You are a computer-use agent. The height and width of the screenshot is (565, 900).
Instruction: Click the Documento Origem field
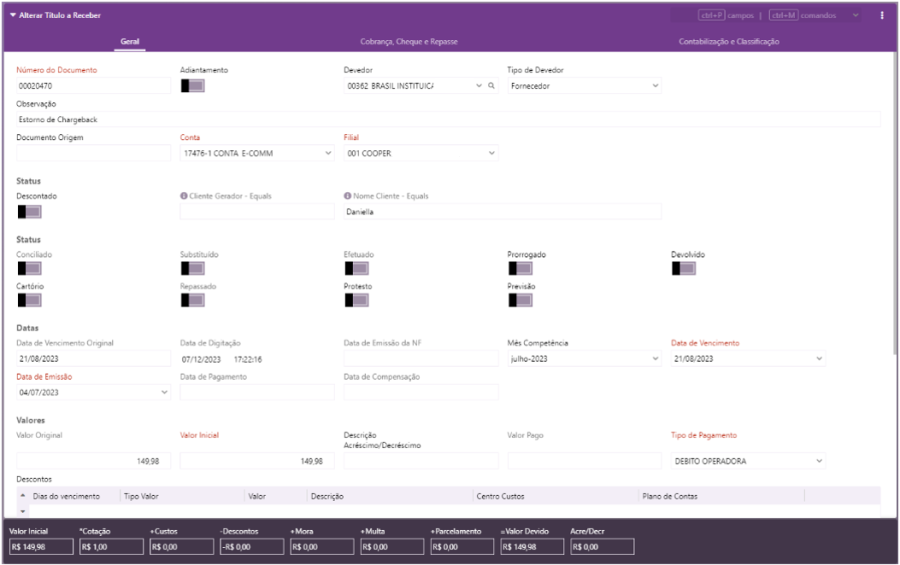[93, 153]
